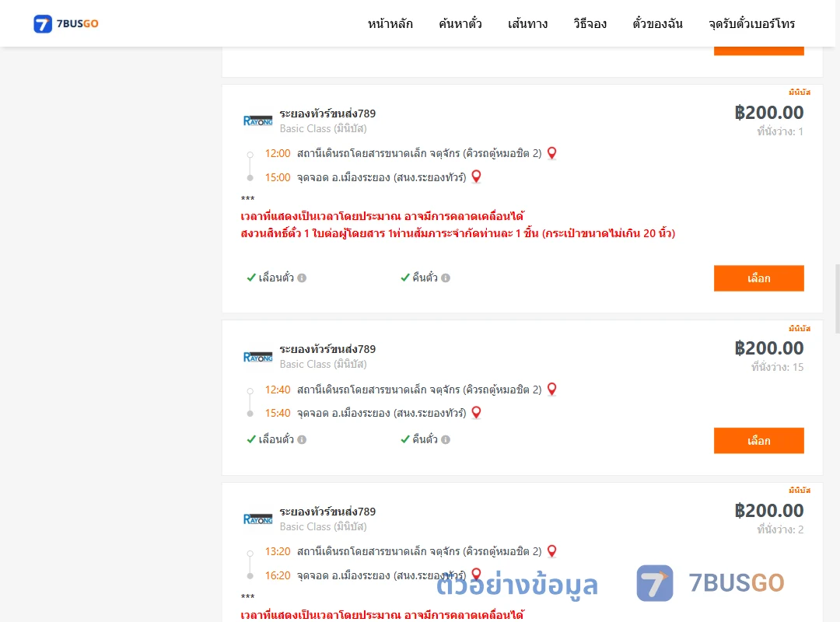This screenshot has width=840, height=622.
Task: Click the 7BUSGO logo in header
Action: tap(66, 23)
